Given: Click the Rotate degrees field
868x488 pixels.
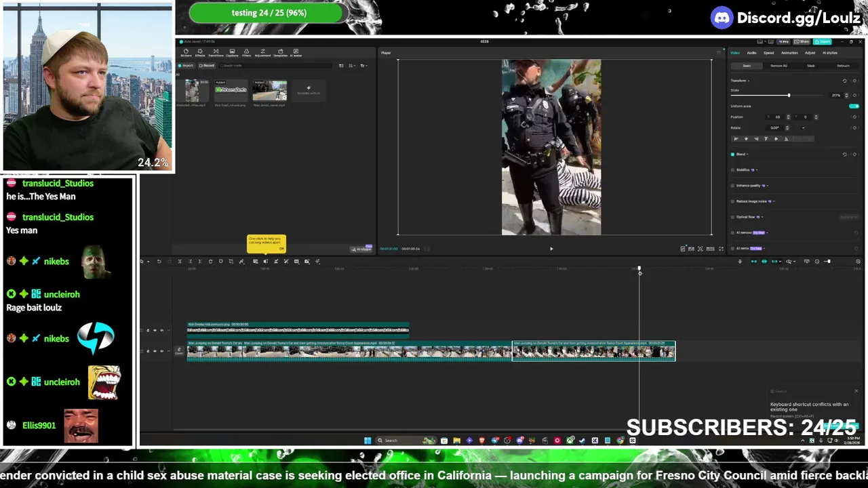Looking at the screenshot, I should pyautogui.click(x=775, y=127).
